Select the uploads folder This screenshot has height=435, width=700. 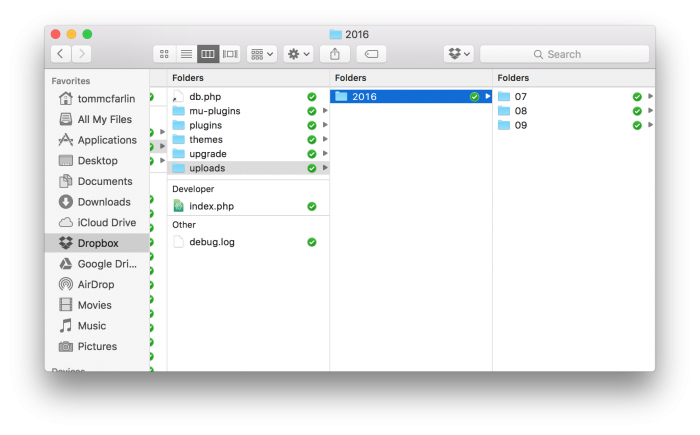[x=249, y=168]
